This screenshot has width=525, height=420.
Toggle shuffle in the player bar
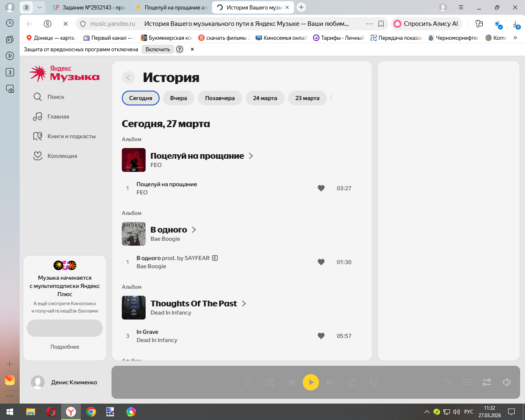(270, 382)
